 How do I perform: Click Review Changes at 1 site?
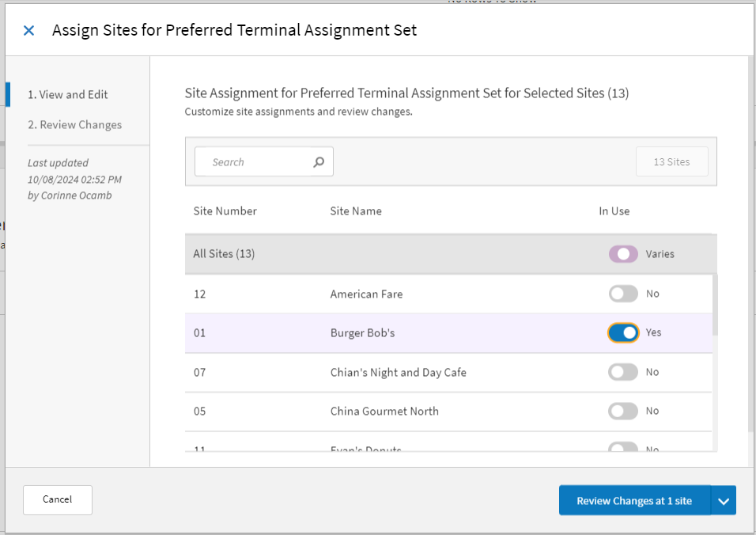click(635, 499)
